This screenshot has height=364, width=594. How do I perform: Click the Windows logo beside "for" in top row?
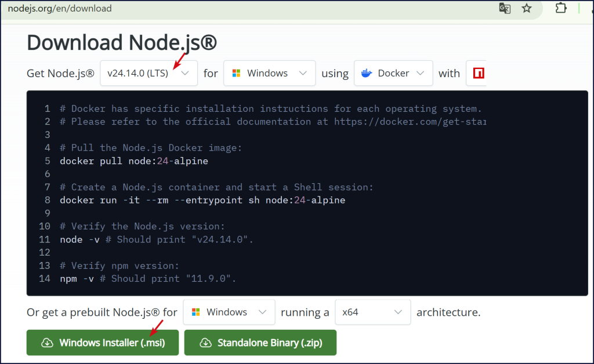click(236, 73)
